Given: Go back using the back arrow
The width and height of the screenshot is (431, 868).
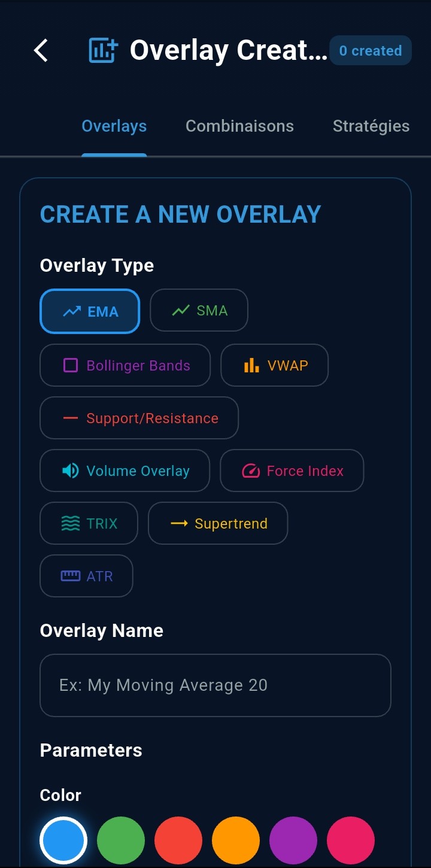Looking at the screenshot, I should tap(40, 51).
